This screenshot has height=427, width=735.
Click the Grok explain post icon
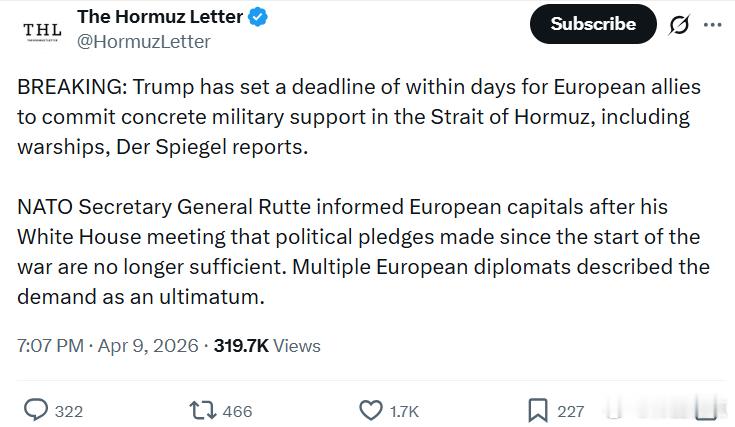pos(679,24)
